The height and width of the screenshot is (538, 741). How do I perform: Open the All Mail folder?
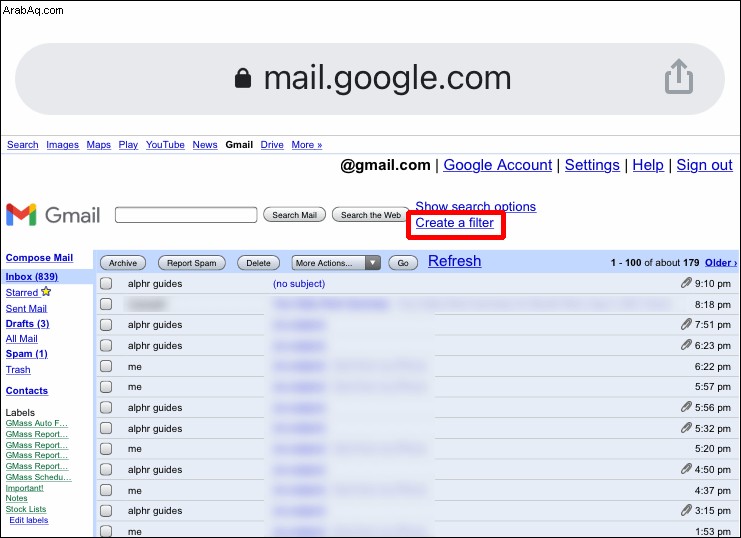coord(22,338)
